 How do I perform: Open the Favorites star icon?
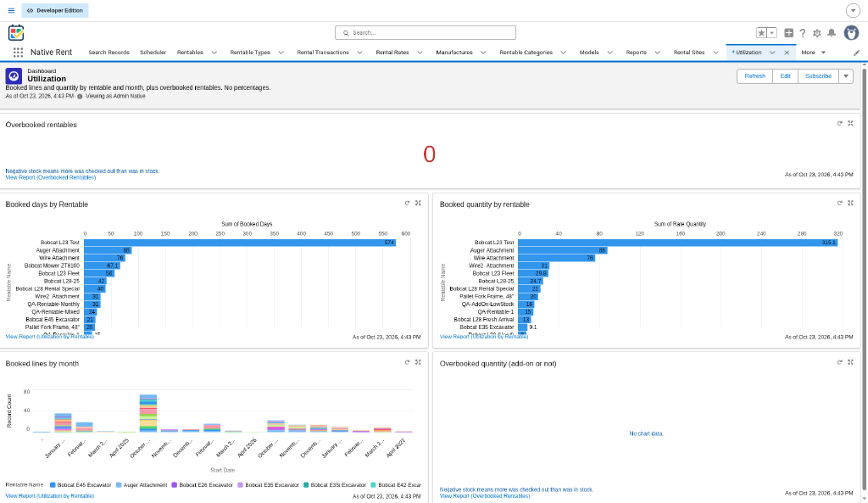[762, 33]
